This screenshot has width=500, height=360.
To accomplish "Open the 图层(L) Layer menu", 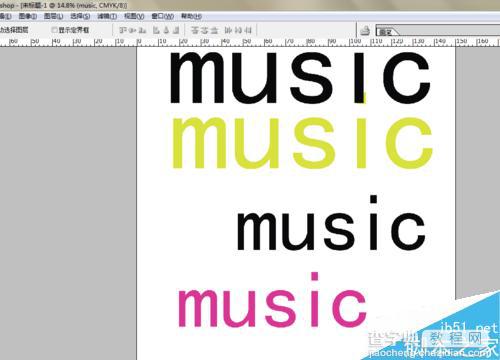I will 53,16.
